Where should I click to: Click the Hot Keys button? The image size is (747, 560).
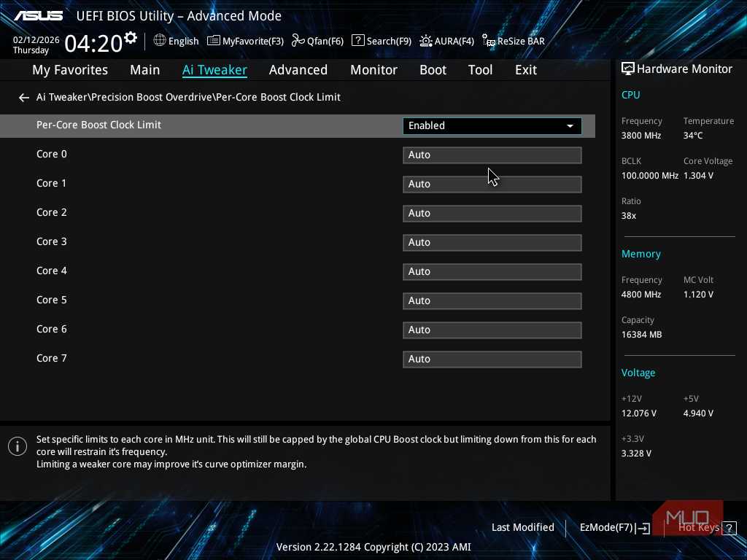click(699, 528)
